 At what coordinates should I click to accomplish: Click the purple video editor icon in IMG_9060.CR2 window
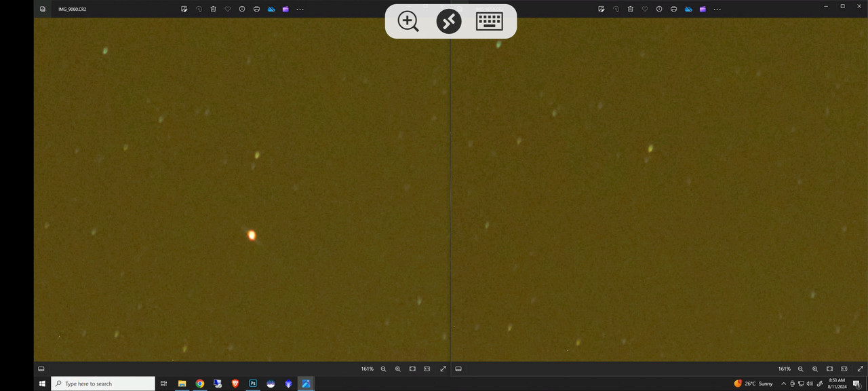point(285,10)
